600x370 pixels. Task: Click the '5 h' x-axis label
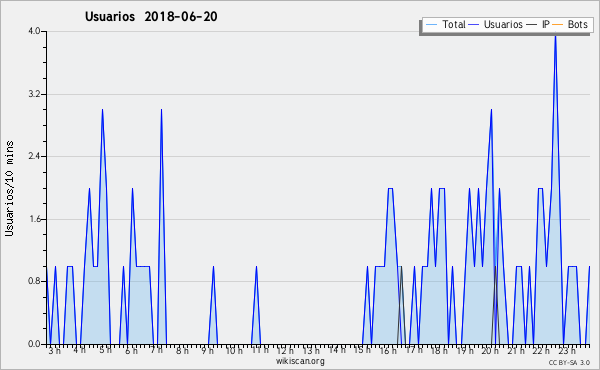click(105, 350)
